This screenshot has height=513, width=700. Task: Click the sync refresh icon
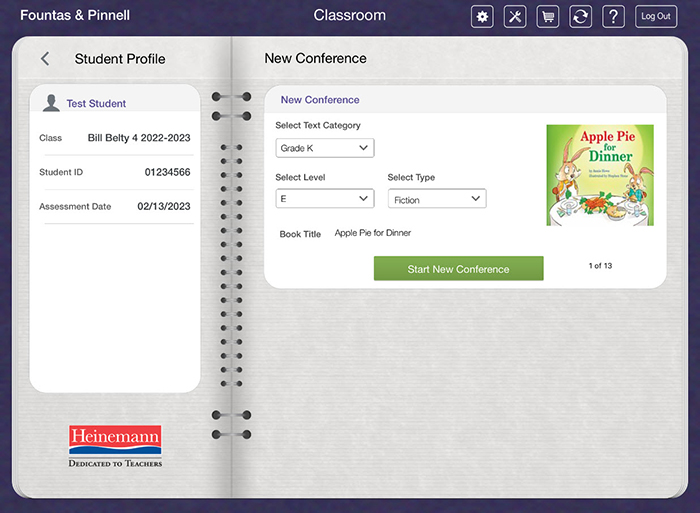click(580, 16)
